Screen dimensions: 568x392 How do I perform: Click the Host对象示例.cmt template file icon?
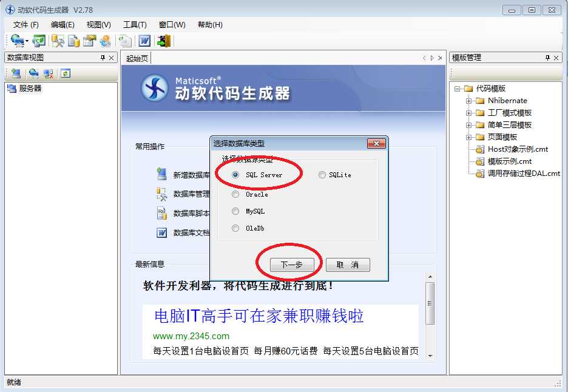pos(479,149)
